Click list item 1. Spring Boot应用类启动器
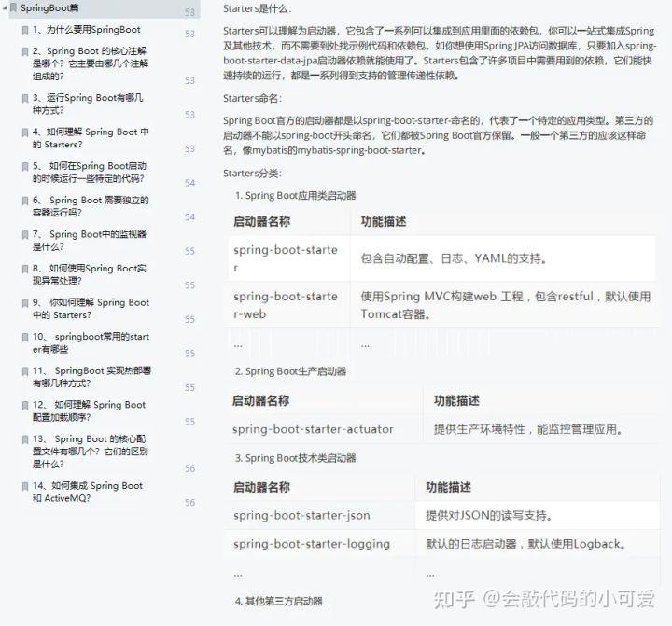 click(x=295, y=195)
